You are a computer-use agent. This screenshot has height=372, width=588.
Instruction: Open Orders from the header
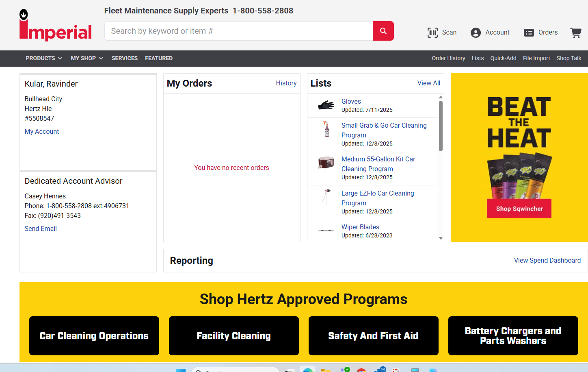coord(540,33)
